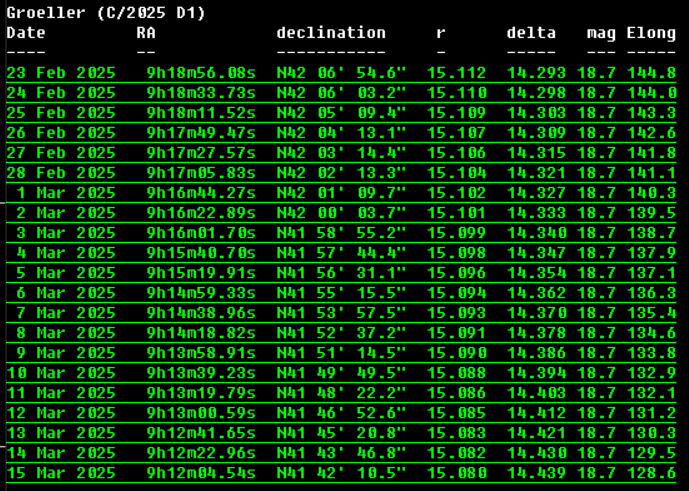The height and width of the screenshot is (491, 689).
Task: Click the r value 15.112
Action: (456, 73)
